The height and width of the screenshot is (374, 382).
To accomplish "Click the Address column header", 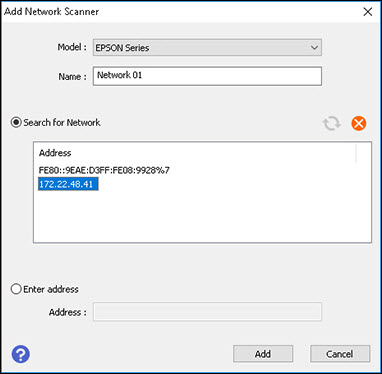I will [55, 153].
